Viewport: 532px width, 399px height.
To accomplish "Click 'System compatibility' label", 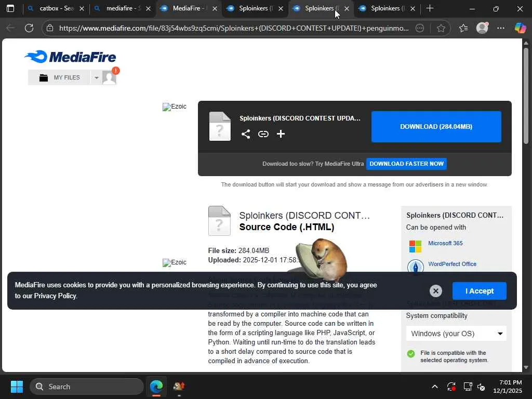I will (436, 316).
